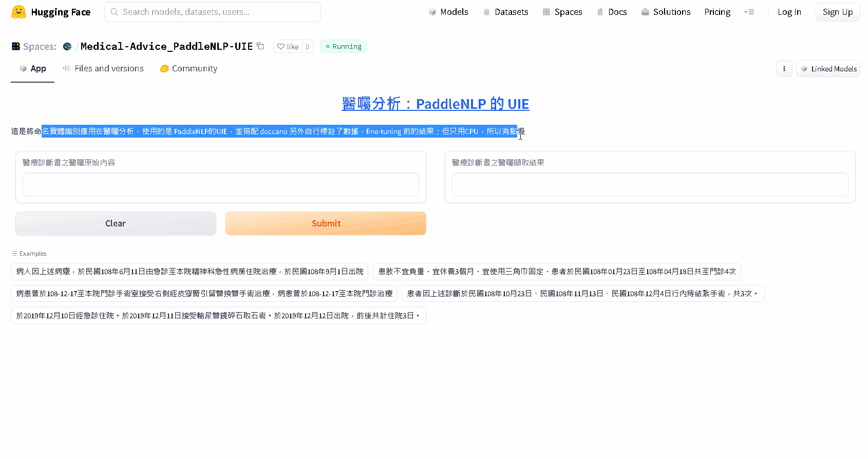Click the Medical-Advice_PaddleNLP-UIE Space name
868x459 pixels.
click(x=166, y=46)
